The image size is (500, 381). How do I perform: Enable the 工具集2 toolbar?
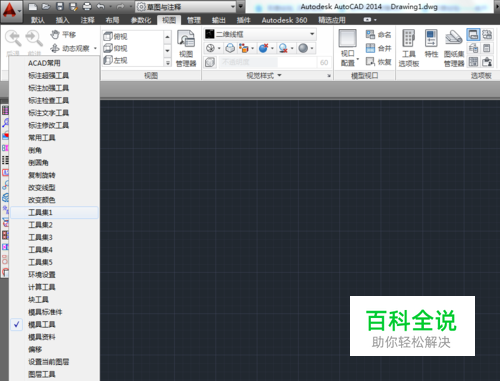pyautogui.click(x=54, y=225)
